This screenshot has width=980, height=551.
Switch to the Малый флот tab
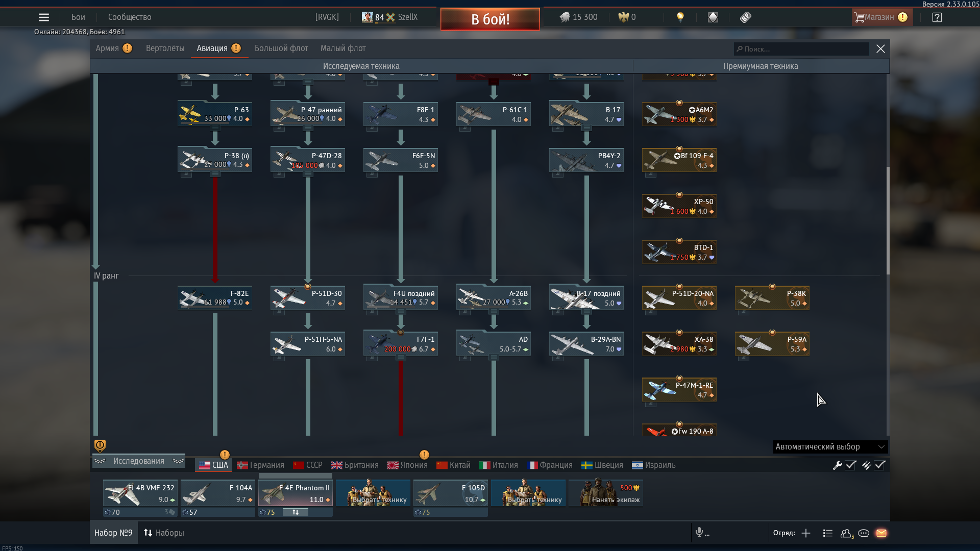(x=343, y=48)
